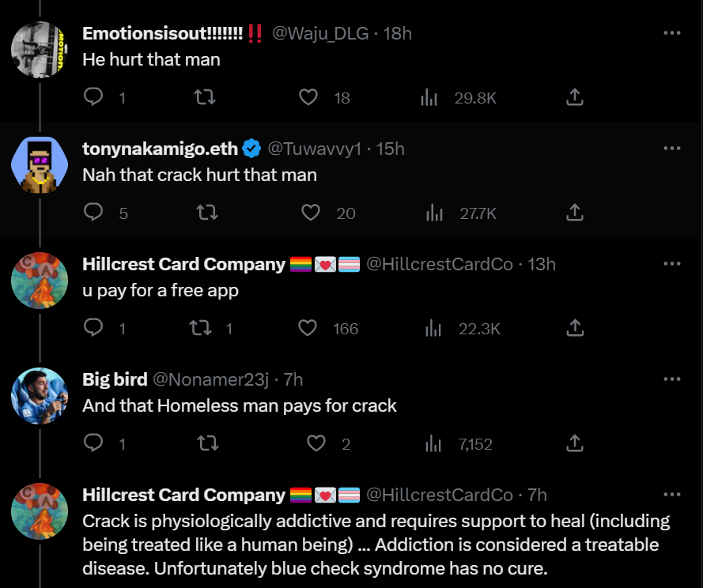Open the @Tuwavvy1 profile handle

[314, 149]
